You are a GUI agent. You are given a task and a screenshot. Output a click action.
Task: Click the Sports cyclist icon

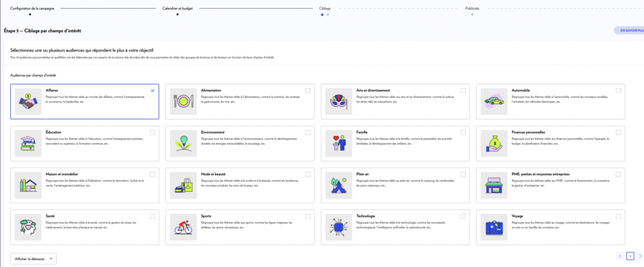point(182,226)
